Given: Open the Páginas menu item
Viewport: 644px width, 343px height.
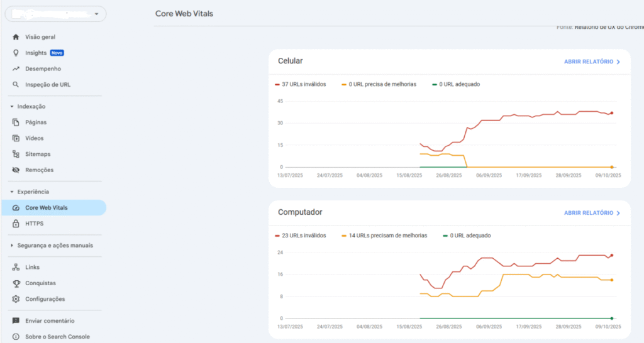Looking at the screenshot, I should pyautogui.click(x=36, y=122).
